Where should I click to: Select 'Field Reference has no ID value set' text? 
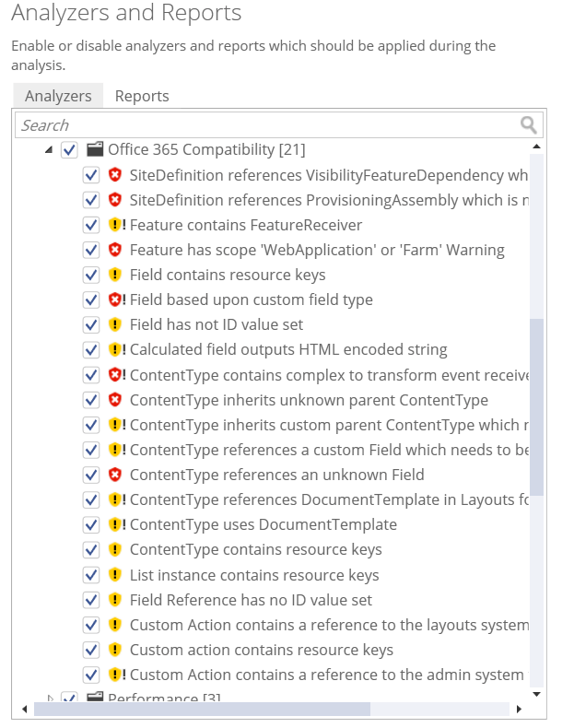point(251,600)
